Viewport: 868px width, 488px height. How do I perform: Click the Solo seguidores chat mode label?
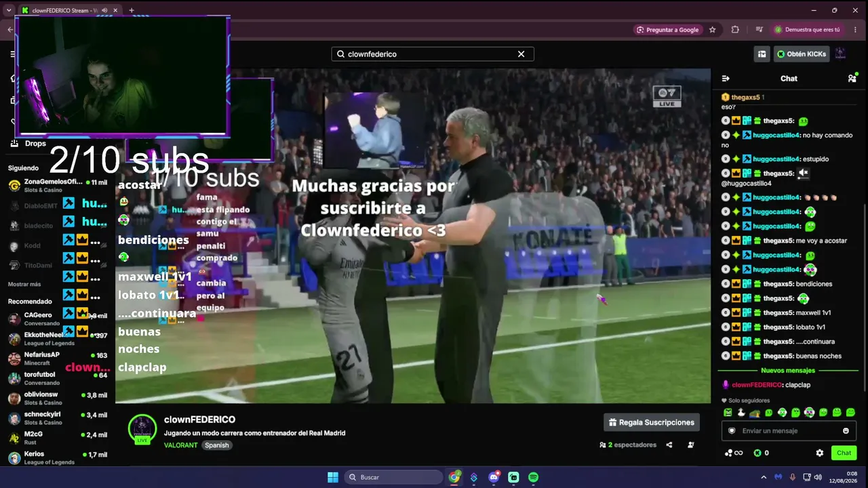pos(746,401)
